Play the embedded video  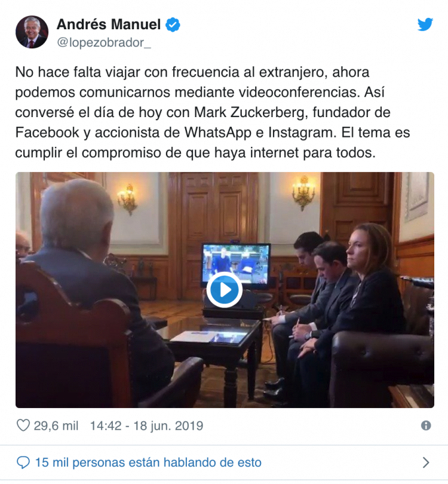click(225, 290)
